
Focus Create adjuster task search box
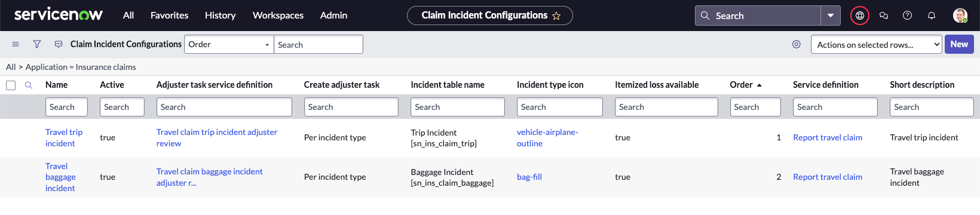pos(351,107)
